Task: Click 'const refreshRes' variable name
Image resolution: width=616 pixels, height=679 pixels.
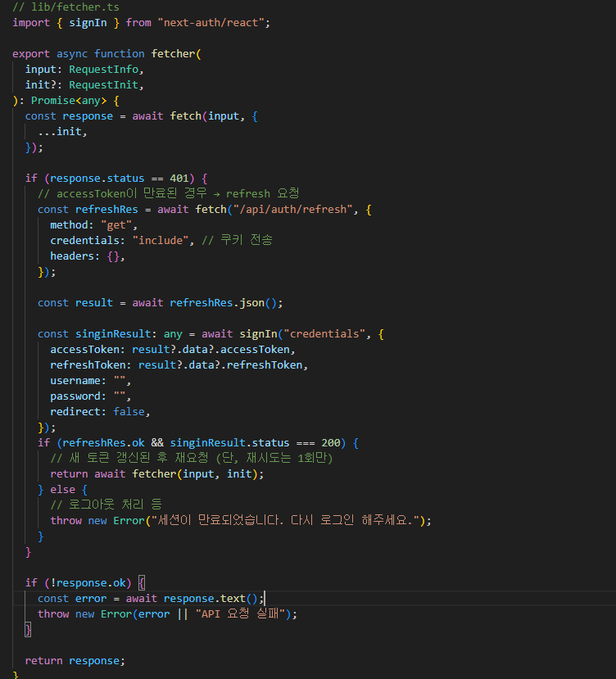Action: pyautogui.click(x=106, y=210)
